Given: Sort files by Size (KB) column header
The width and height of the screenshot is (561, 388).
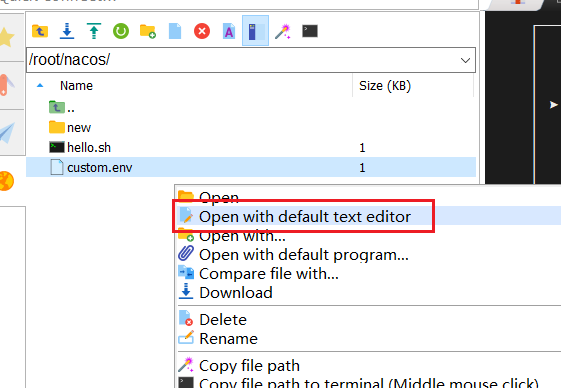Looking at the screenshot, I should pyautogui.click(x=385, y=86).
